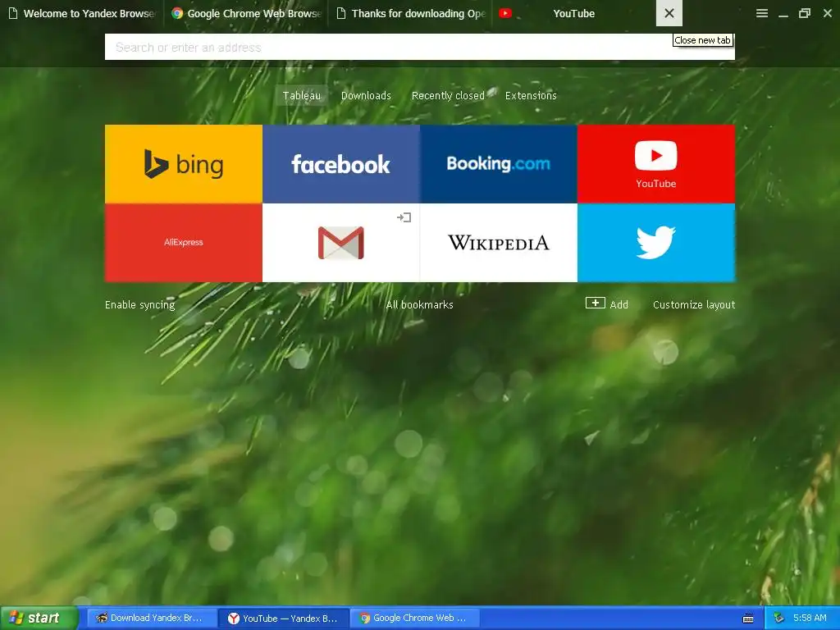This screenshot has height=630, width=840.
Task: Switch to Thanks for downloading Opera tab
Action: pos(410,13)
